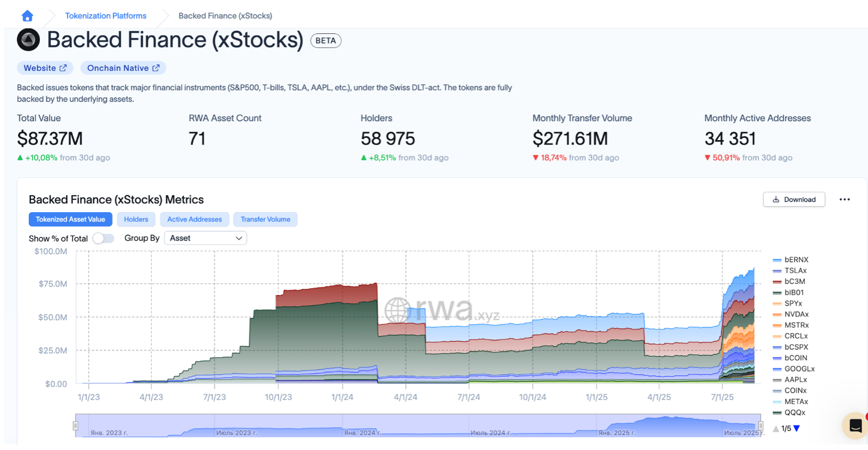
Task: Go to next legend page arrow
Action: [797, 428]
